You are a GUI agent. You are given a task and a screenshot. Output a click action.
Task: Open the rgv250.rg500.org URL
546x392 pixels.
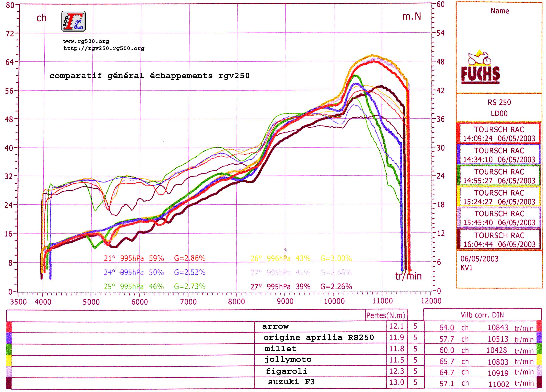(104, 48)
